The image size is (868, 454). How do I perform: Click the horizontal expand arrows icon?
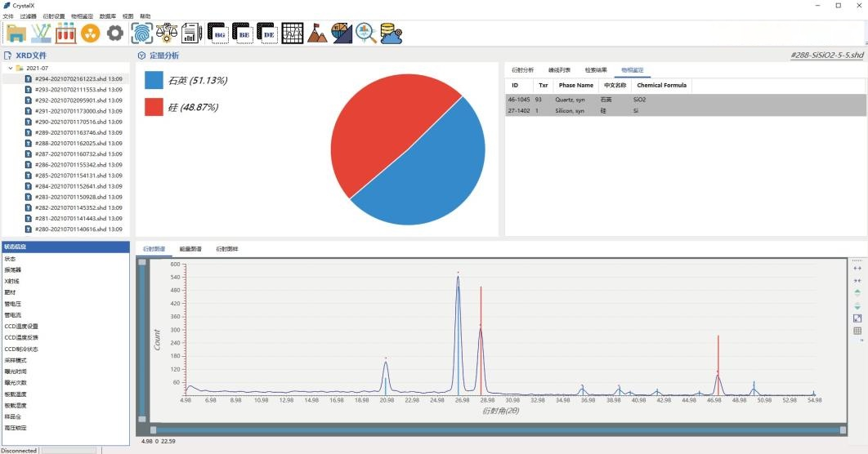[x=857, y=268]
